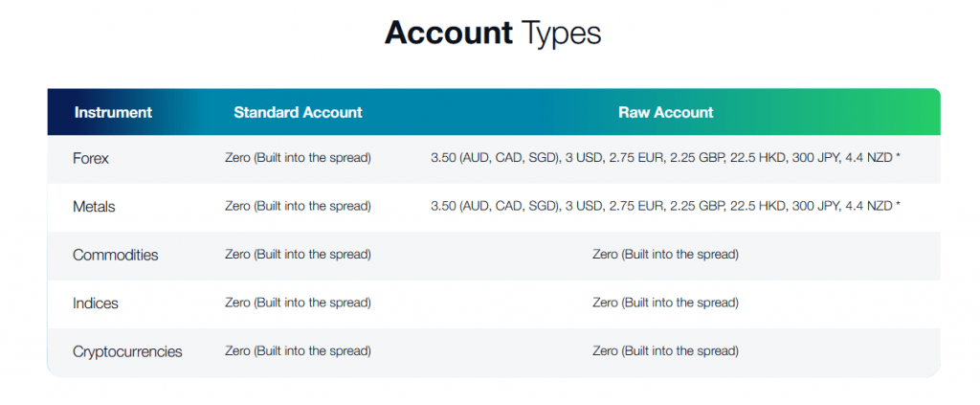Click the Indices instrument row label

coord(96,303)
